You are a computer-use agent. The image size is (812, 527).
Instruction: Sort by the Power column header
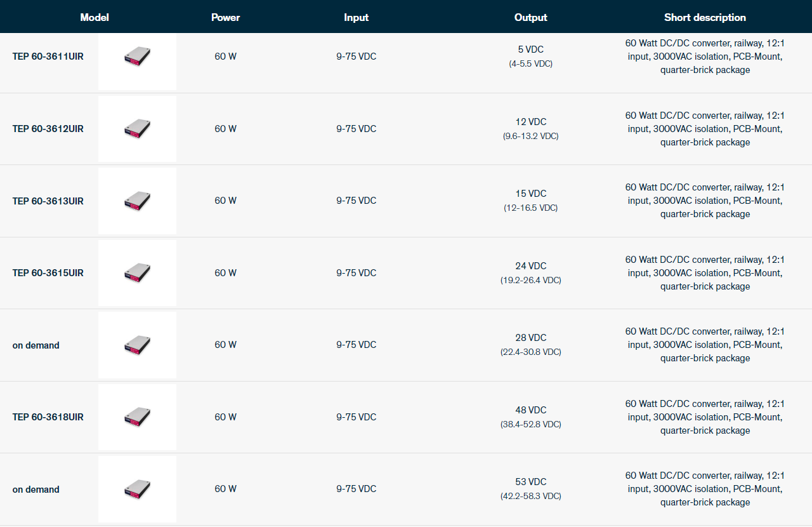click(225, 18)
